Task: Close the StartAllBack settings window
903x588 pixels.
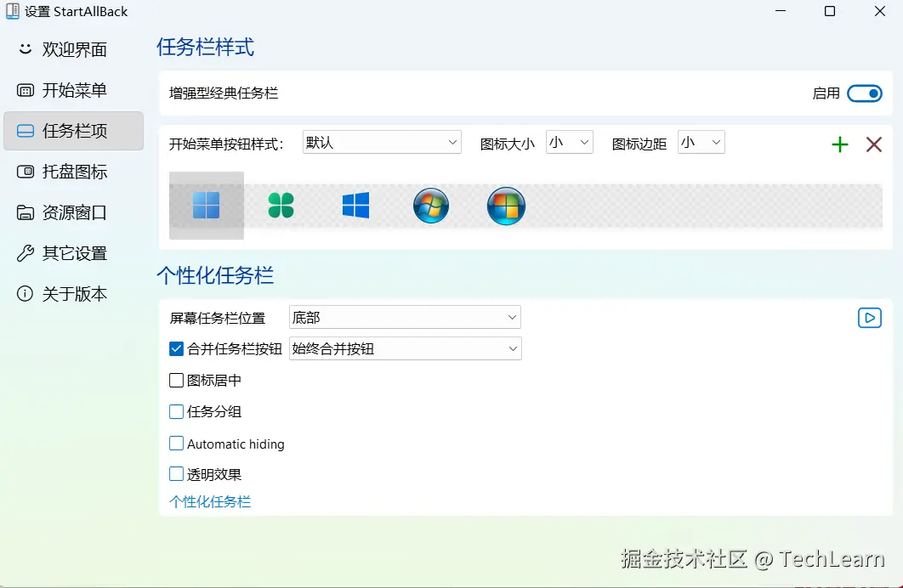Action: coord(879,11)
